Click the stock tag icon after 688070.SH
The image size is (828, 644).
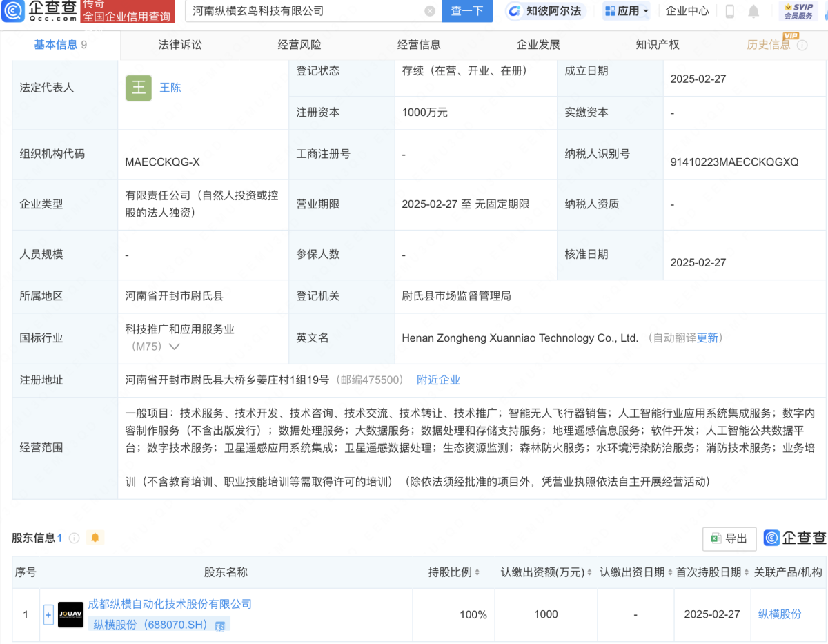[219, 626]
